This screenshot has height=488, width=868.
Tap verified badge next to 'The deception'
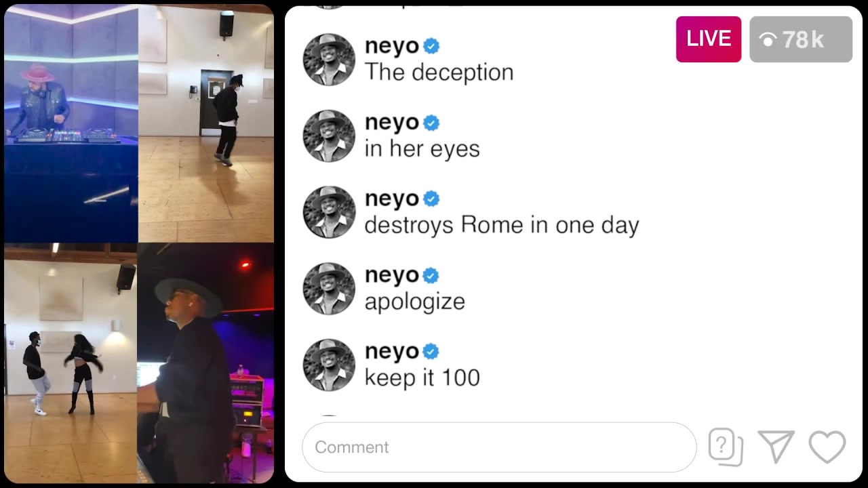click(x=431, y=46)
